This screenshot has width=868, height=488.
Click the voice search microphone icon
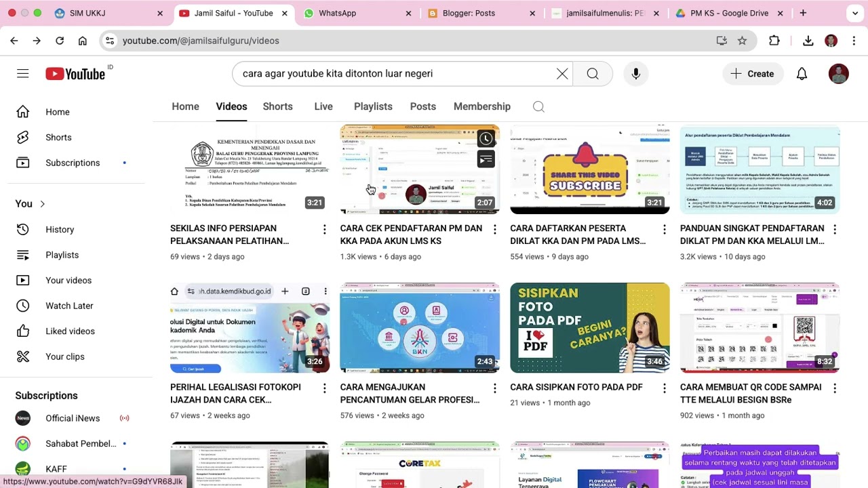click(x=635, y=74)
